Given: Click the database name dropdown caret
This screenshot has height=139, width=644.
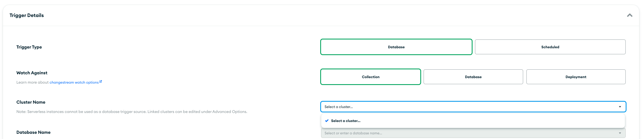Looking at the screenshot, I should 620,133.
